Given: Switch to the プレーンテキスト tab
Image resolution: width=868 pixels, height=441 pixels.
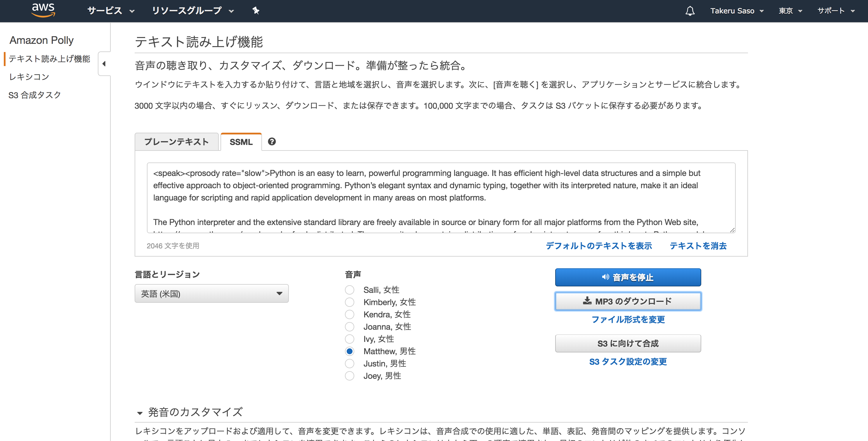Looking at the screenshot, I should pyautogui.click(x=177, y=142).
